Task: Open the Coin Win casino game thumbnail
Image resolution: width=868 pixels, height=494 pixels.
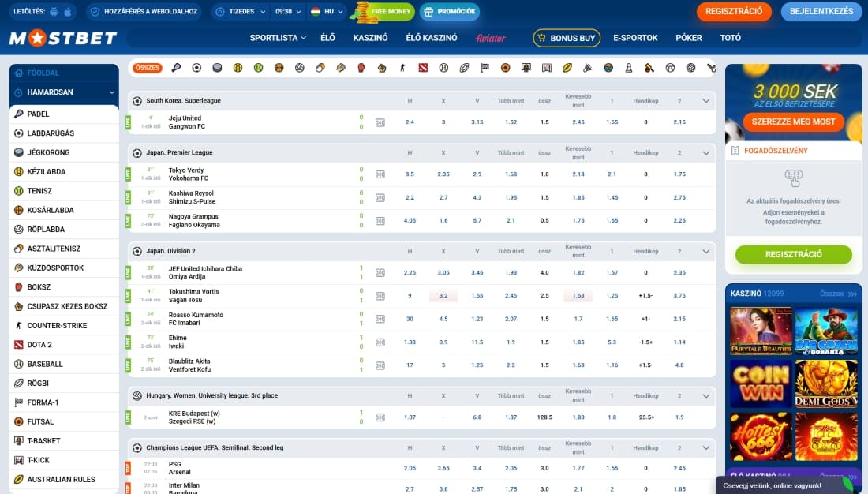Action: [x=761, y=384]
